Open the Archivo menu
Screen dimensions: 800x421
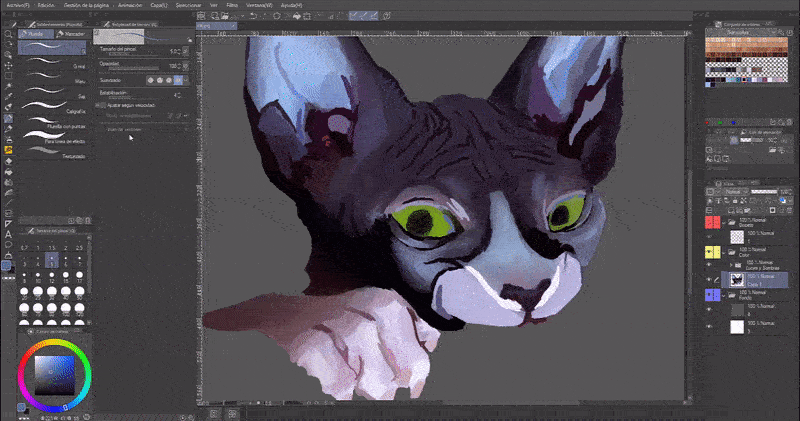(18, 5)
